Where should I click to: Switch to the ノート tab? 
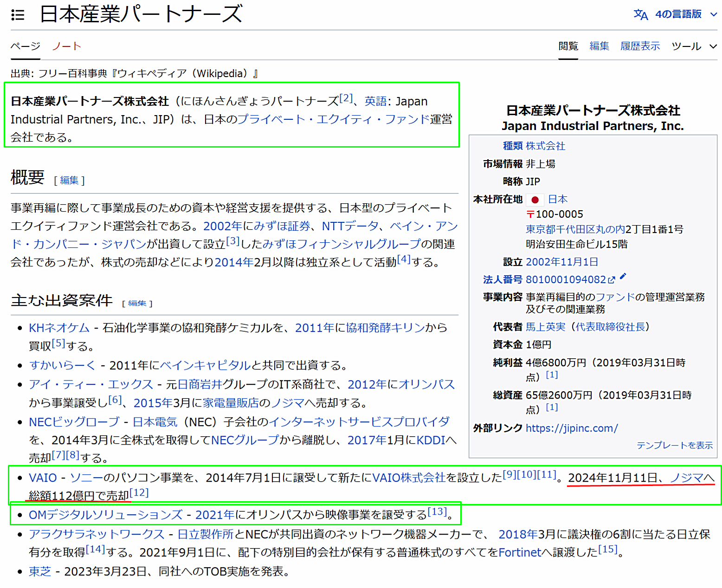click(x=66, y=46)
